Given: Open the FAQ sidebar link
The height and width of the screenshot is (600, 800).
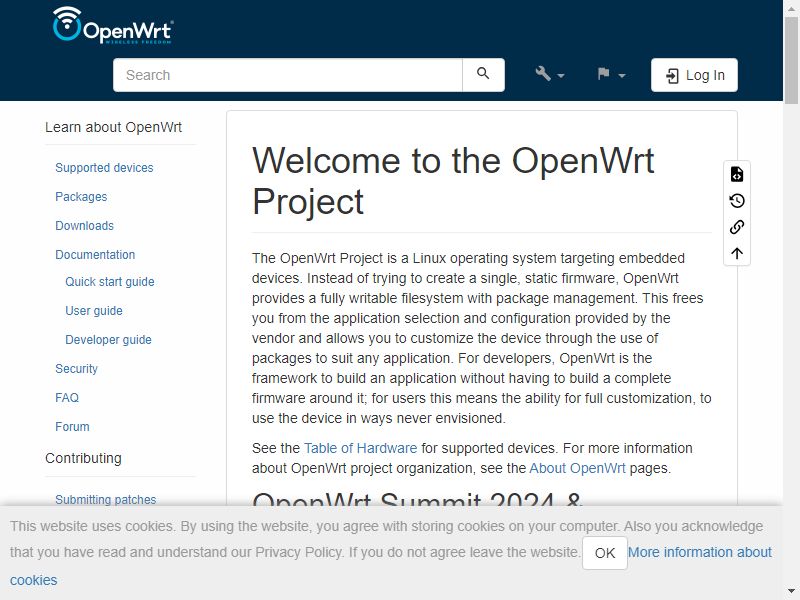Looking at the screenshot, I should click(67, 398).
